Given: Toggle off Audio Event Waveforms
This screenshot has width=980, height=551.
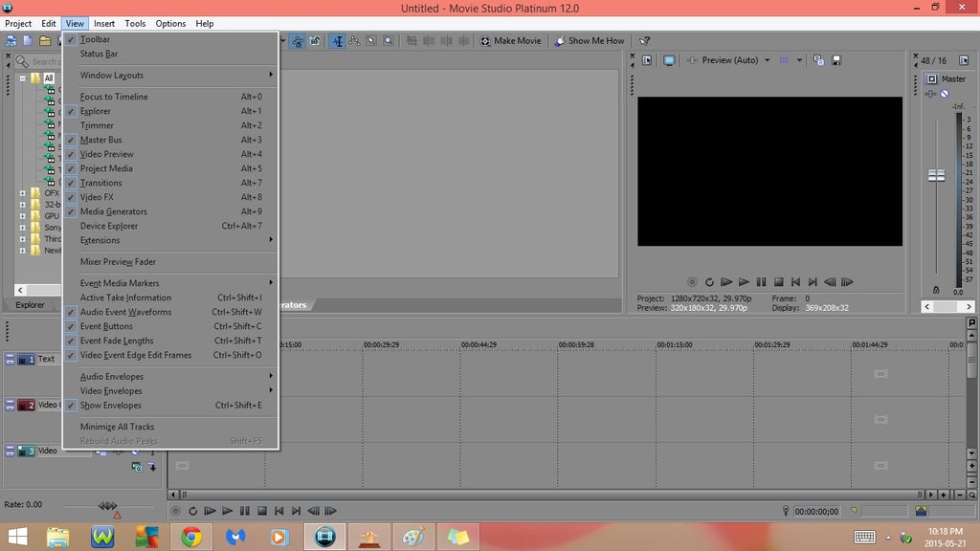Looking at the screenshot, I should tap(125, 312).
